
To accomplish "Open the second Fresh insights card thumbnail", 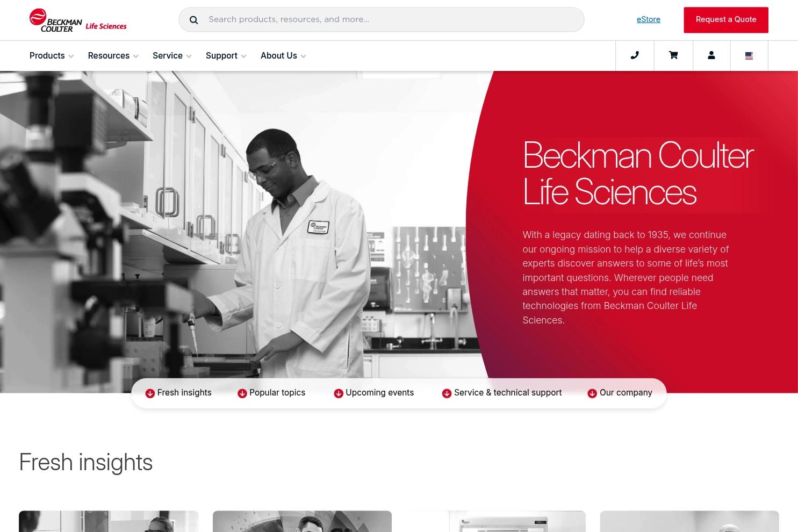I will pyautogui.click(x=302, y=521).
